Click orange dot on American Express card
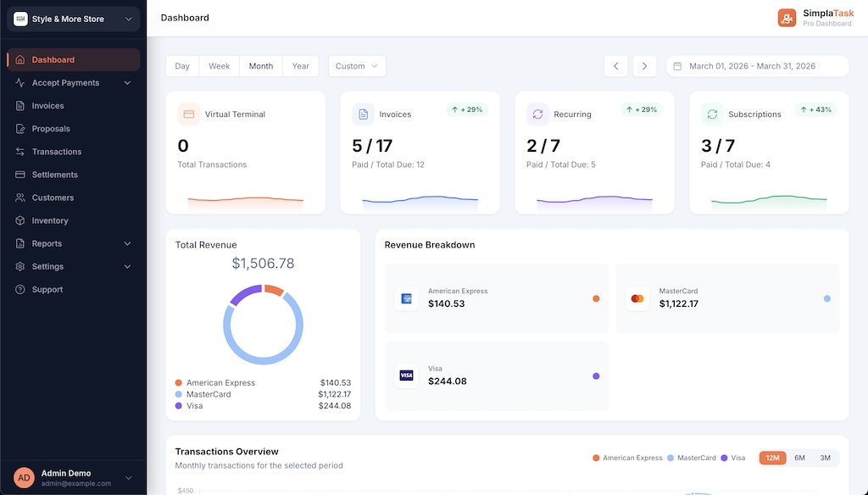Viewport: 868px width, 495px height. (x=596, y=298)
